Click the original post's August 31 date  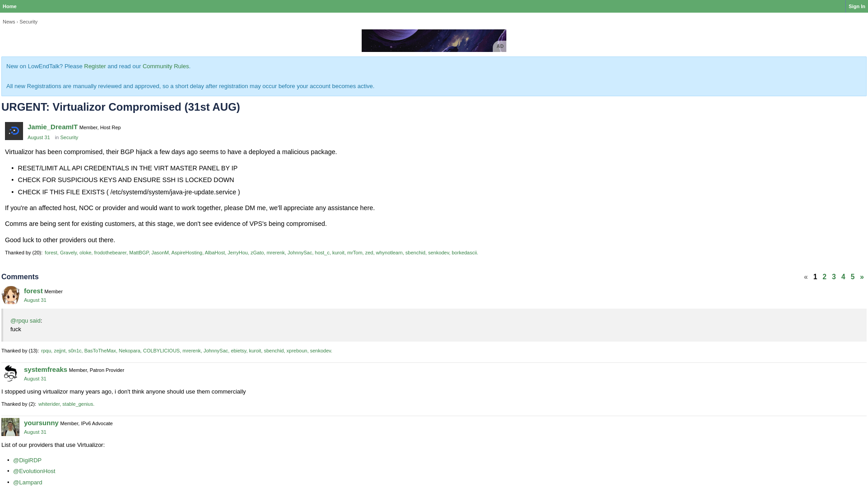tap(39, 137)
